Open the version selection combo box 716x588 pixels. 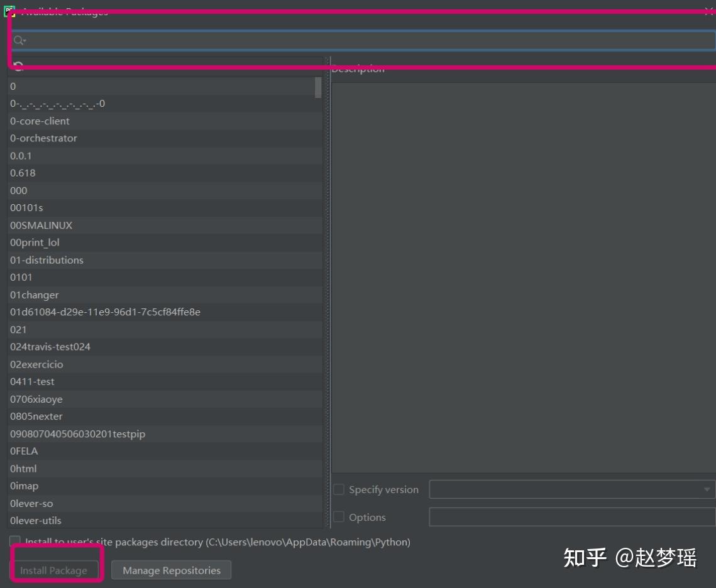[704, 489]
